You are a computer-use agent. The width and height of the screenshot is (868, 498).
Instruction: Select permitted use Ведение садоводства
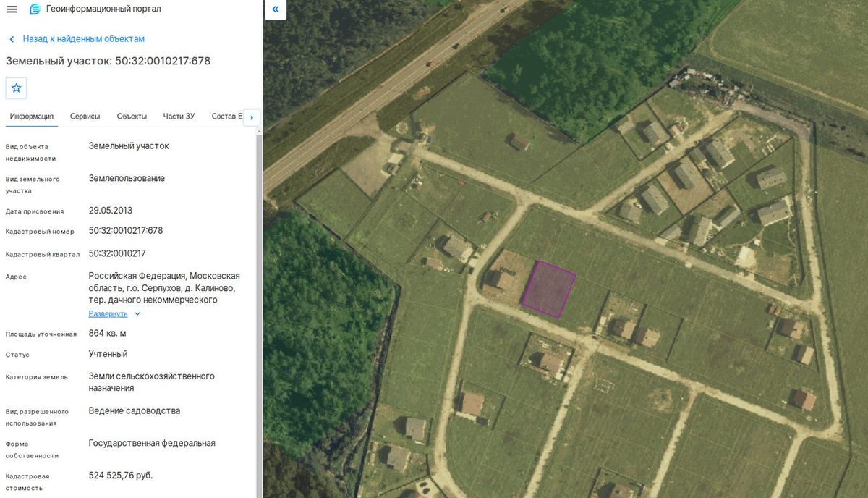(135, 411)
